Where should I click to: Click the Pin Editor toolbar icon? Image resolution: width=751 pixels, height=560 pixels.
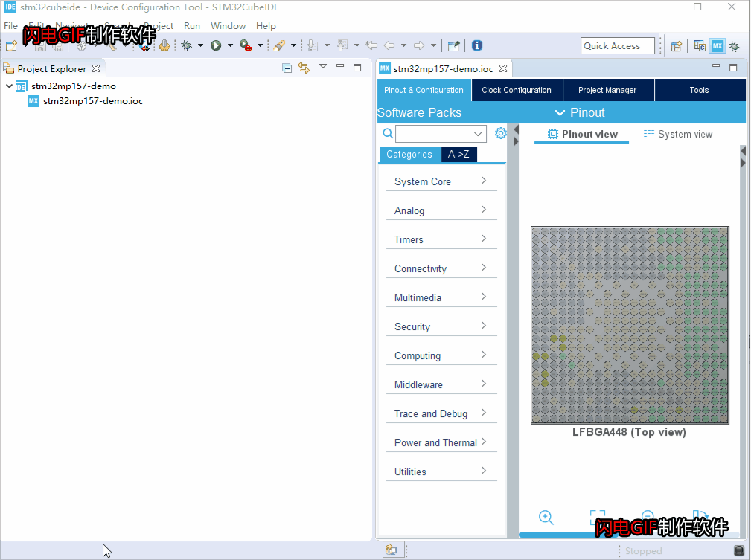coord(453,45)
